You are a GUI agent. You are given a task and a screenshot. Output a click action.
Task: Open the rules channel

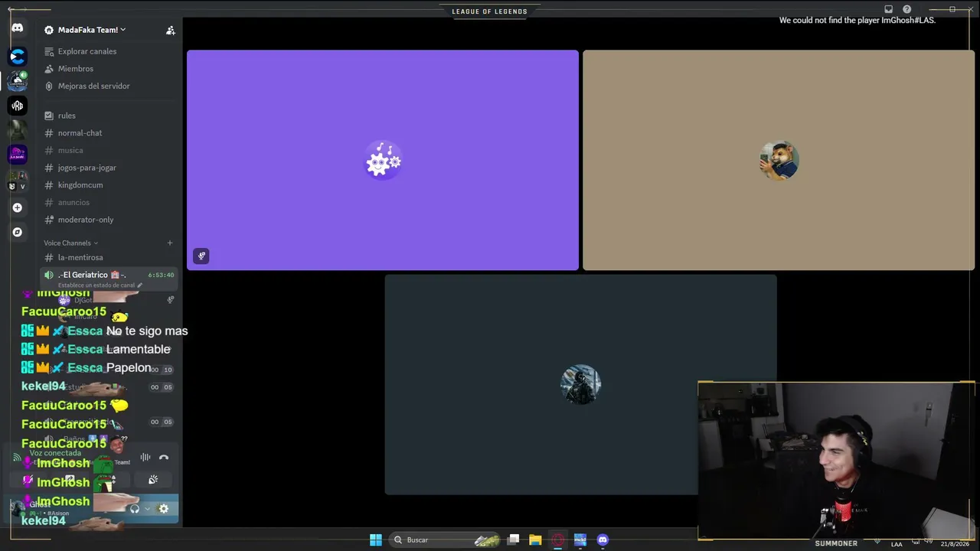67,116
